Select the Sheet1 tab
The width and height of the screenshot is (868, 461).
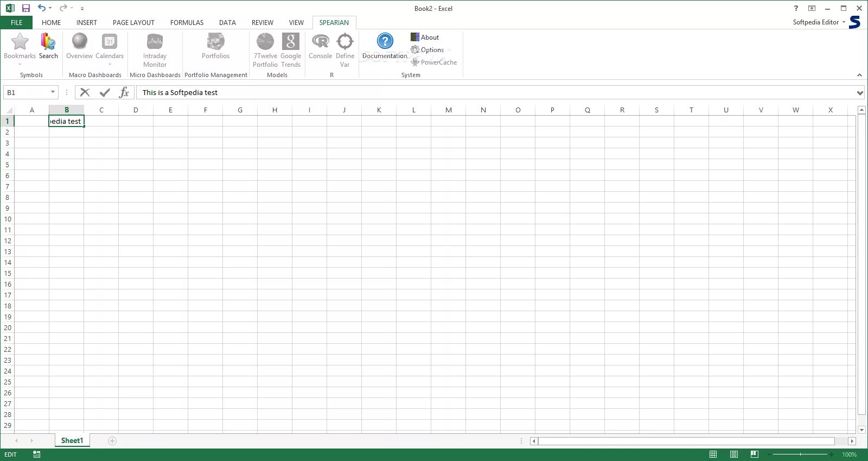tap(72, 440)
